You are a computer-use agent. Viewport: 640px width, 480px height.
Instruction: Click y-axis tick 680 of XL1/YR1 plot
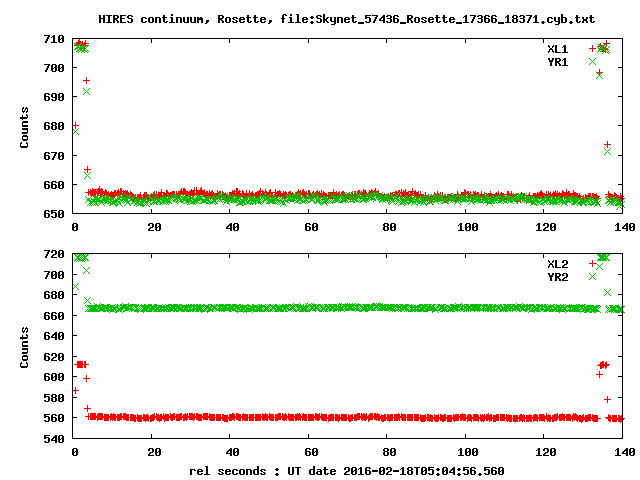pyautogui.click(x=54, y=126)
